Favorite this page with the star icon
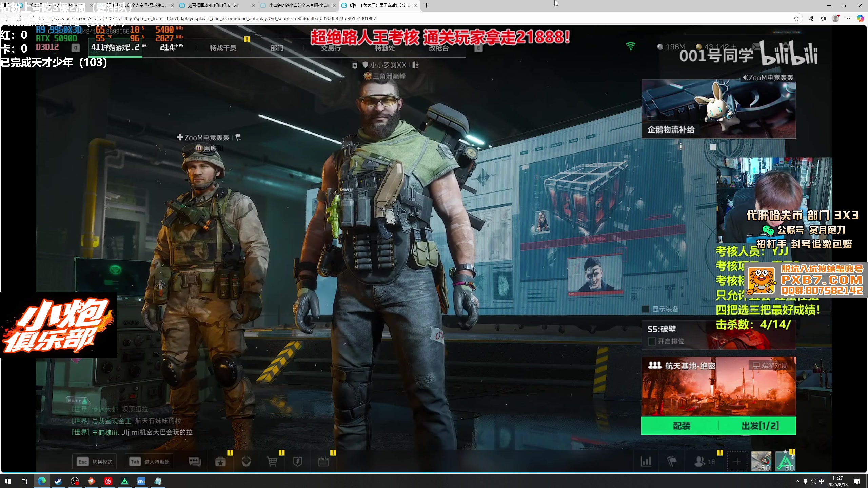Viewport: 868px width, 488px height. tap(796, 18)
